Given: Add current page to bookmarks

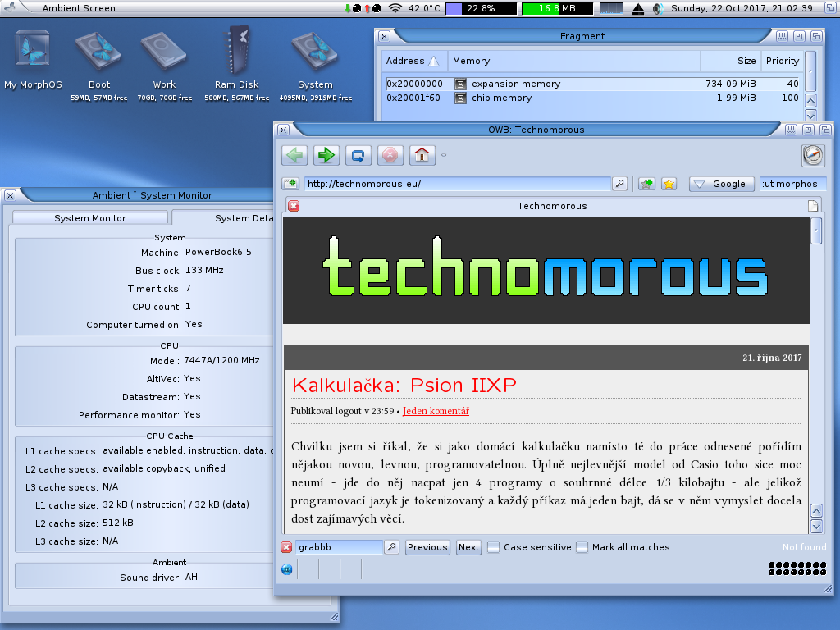Looking at the screenshot, I should [x=646, y=184].
